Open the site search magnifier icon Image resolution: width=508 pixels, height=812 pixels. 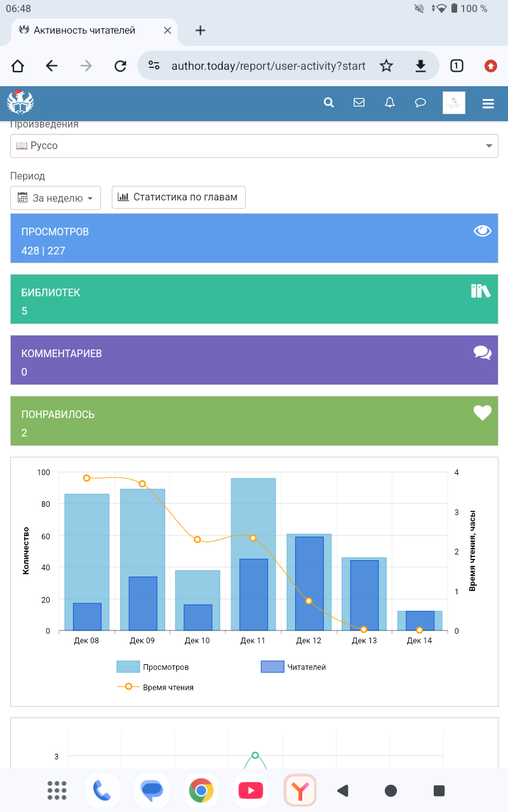click(x=328, y=103)
